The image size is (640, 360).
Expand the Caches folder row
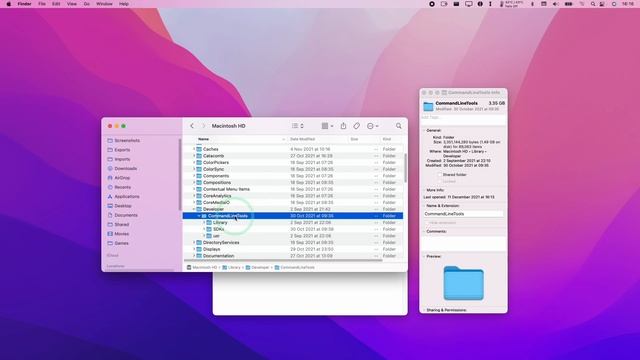pyautogui.click(x=194, y=149)
